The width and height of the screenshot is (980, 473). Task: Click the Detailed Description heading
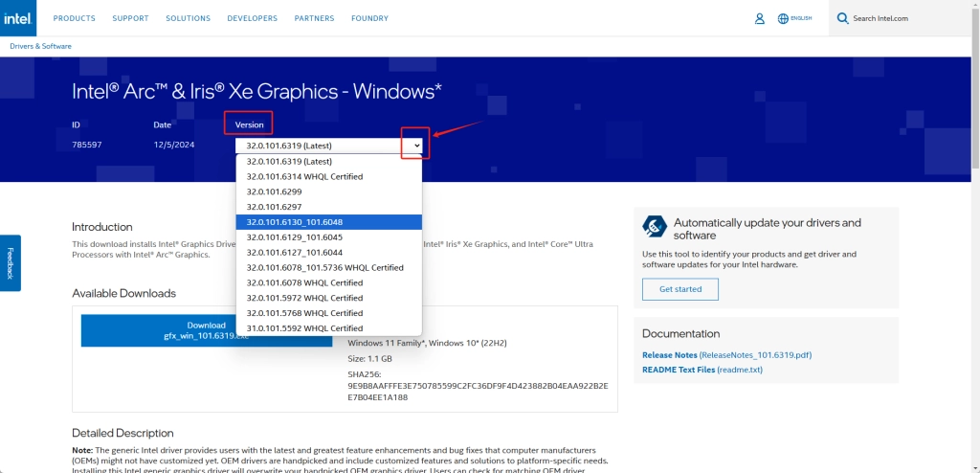click(122, 433)
